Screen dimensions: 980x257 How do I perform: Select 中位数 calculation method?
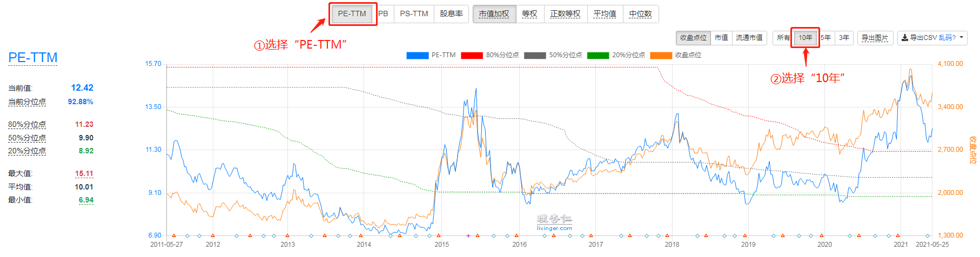click(640, 14)
